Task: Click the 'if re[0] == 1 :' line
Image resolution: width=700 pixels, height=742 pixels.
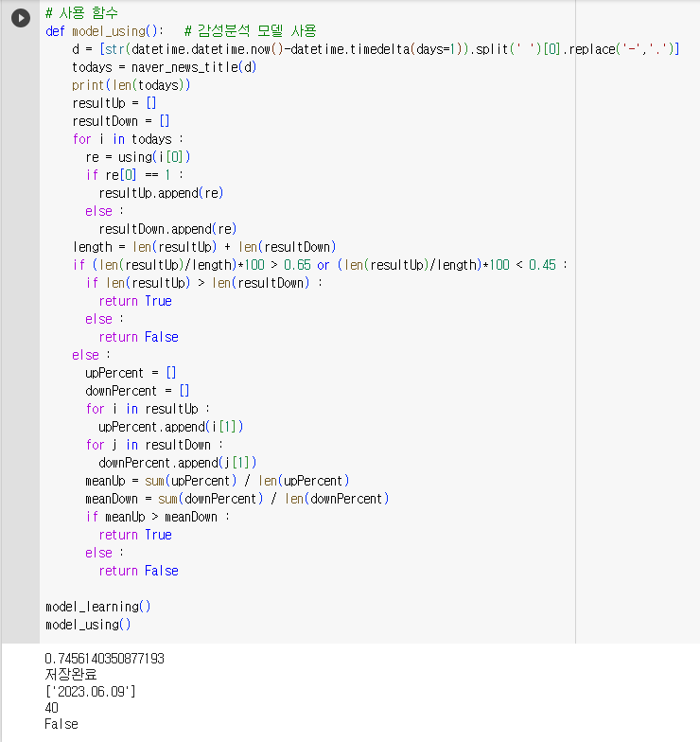Action: click(x=134, y=175)
